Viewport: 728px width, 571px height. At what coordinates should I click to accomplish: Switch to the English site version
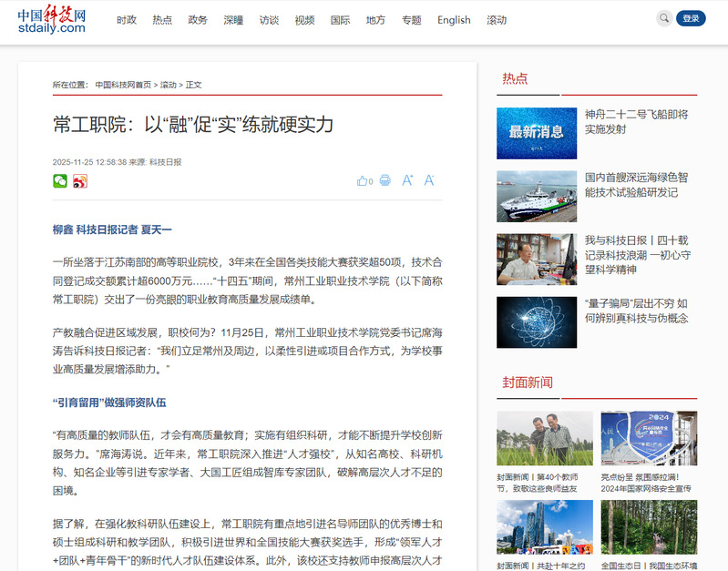pos(454,20)
